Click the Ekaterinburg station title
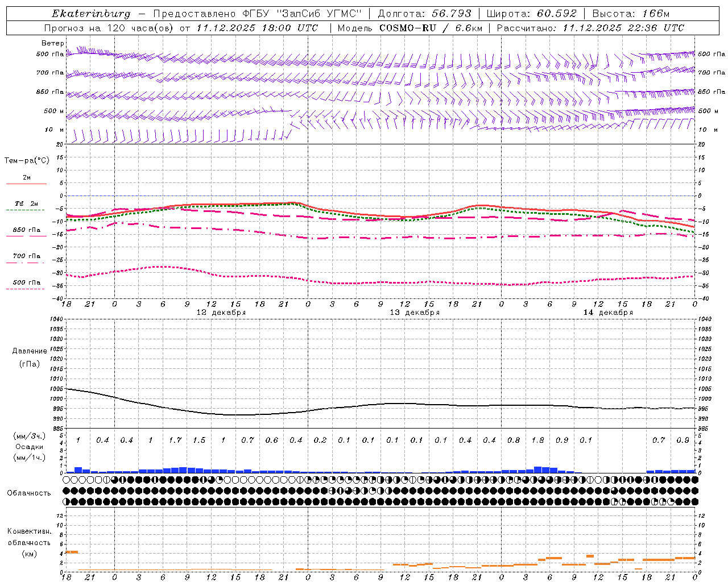The height and width of the screenshot is (582, 728). pyautogui.click(x=91, y=14)
